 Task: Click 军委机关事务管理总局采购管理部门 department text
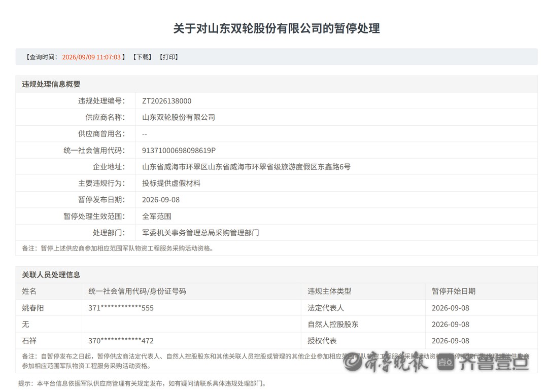[200, 233]
